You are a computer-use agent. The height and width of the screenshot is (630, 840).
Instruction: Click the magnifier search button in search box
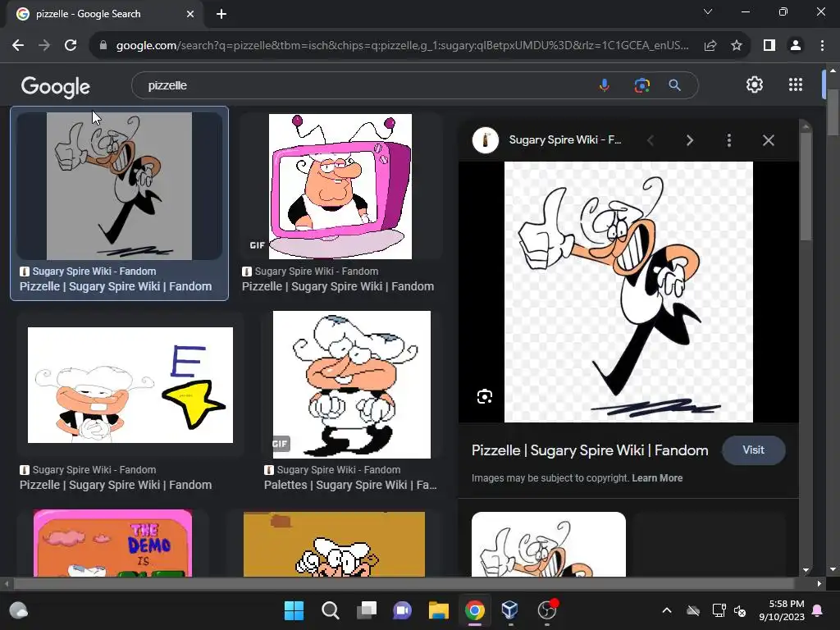(x=674, y=85)
